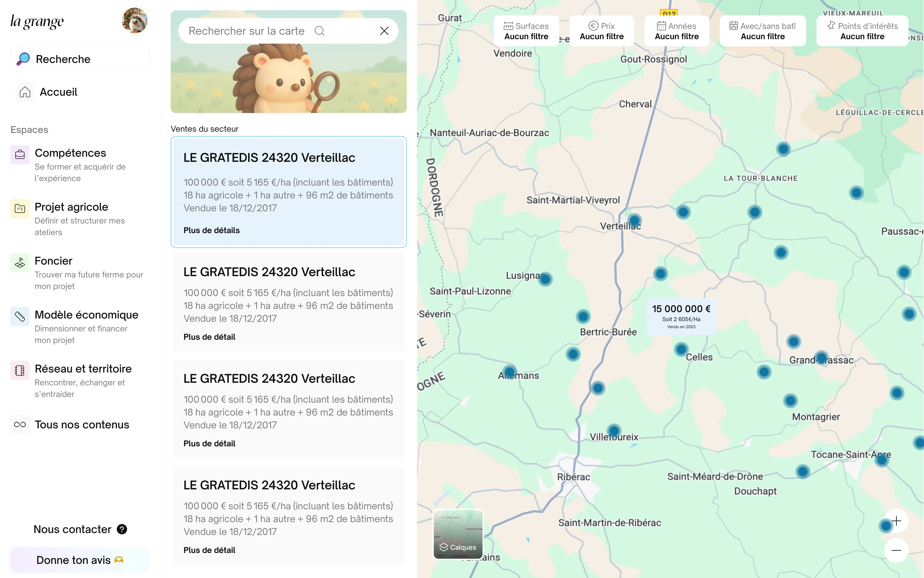The image size is (924, 578).
Task: Clear the map search with X icon
Action: (x=384, y=31)
